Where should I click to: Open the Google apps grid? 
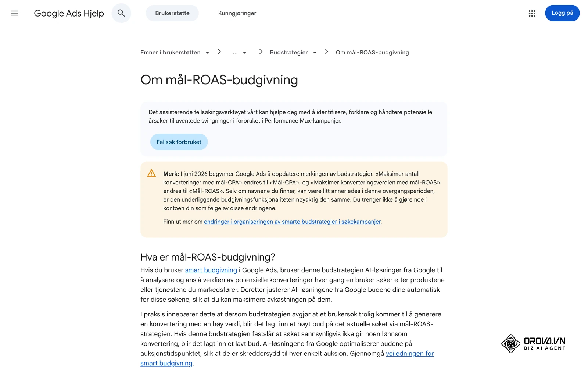(x=532, y=13)
